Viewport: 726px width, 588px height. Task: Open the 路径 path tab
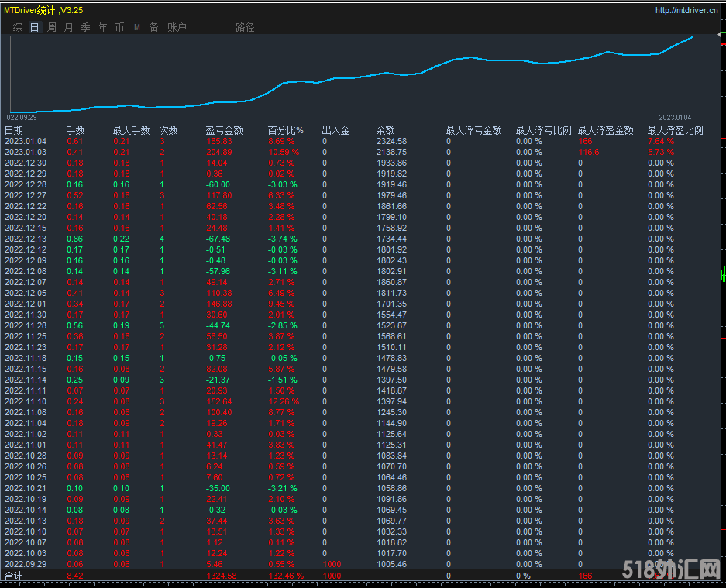pos(245,27)
